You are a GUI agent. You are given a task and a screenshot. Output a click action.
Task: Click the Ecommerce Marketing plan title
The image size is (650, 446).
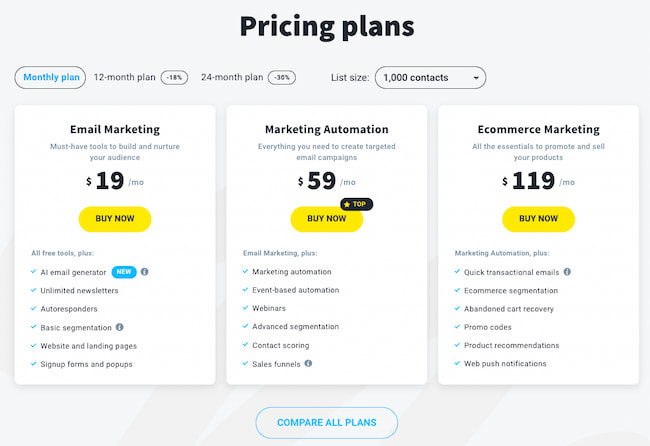coord(538,129)
